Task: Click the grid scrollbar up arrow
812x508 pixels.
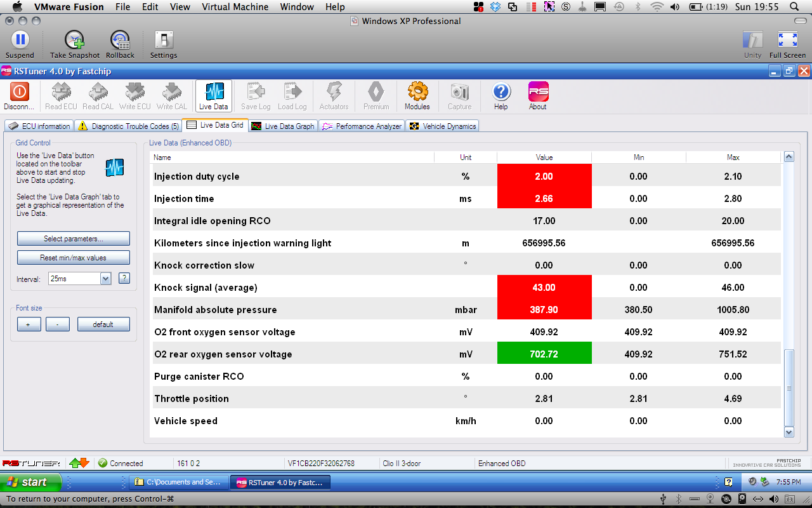Action: click(x=789, y=157)
